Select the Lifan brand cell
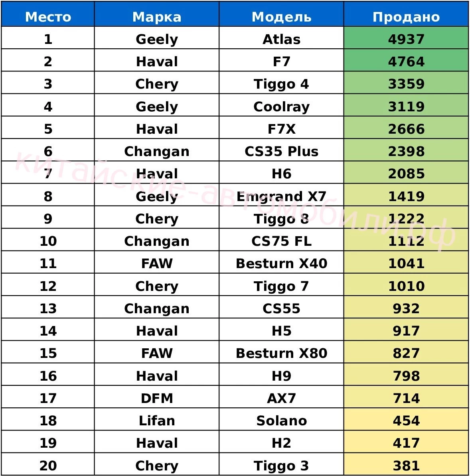Image resolution: width=470 pixels, height=476 pixels. (x=157, y=421)
